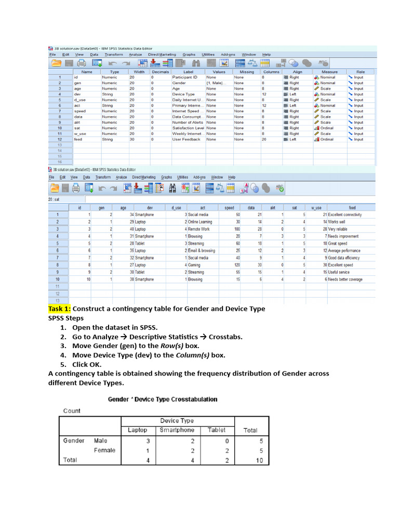The image size is (399, 532).
Task: Click Go to case icon in Variable View window
Action: tap(143, 63)
